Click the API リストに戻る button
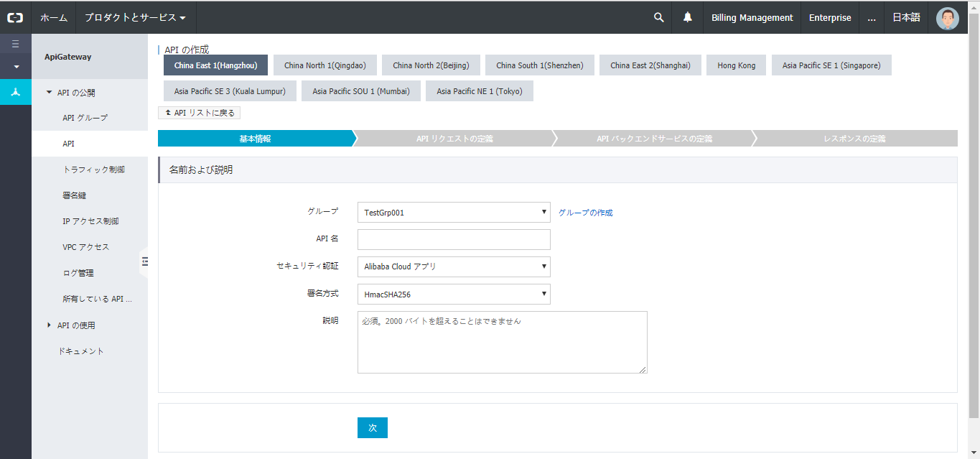 [200, 113]
